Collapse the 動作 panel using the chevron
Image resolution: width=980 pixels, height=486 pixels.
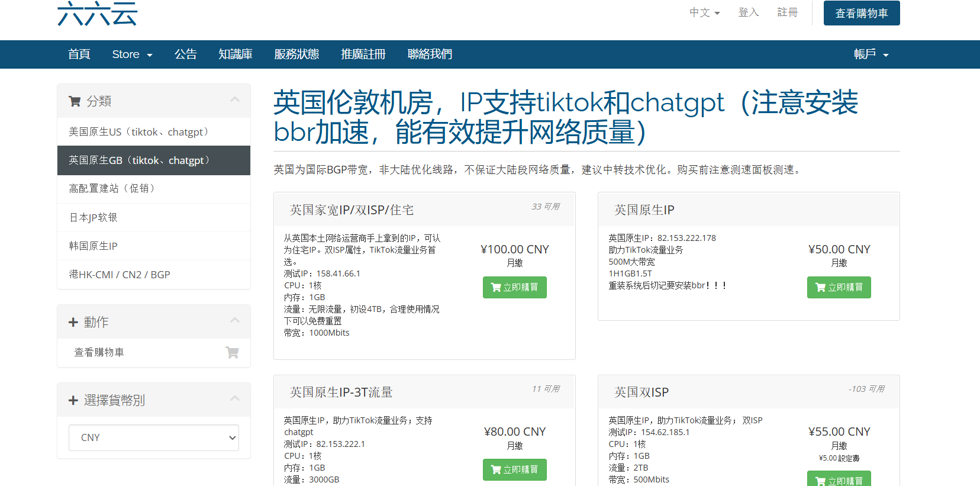(235, 320)
